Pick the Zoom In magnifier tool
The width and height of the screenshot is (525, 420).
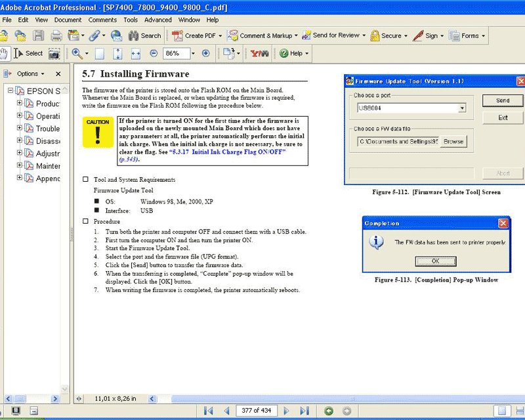(77, 54)
